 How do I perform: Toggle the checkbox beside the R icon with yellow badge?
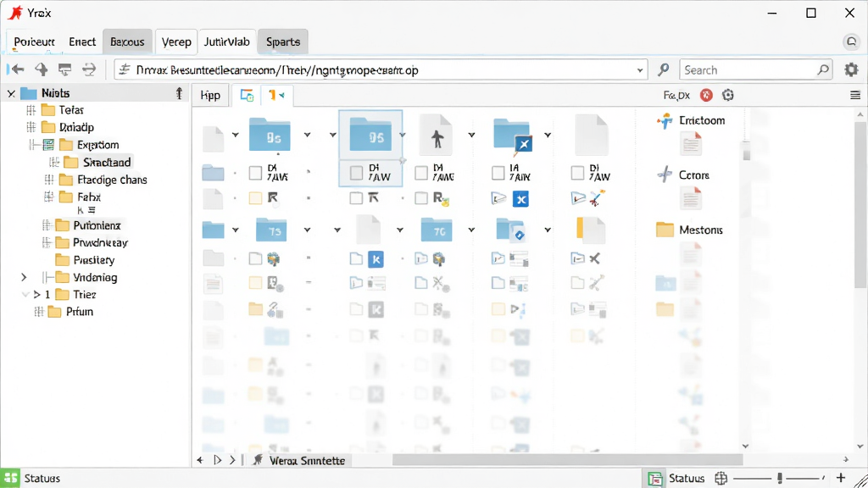point(421,198)
